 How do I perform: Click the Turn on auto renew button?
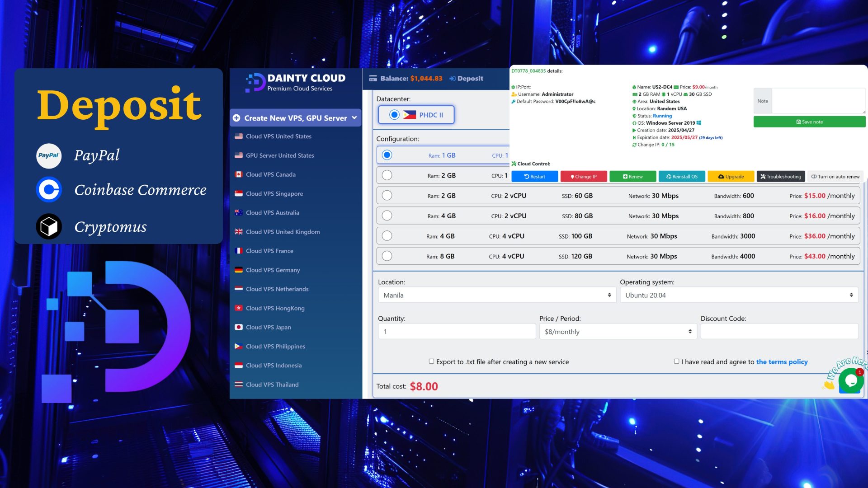pyautogui.click(x=835, y=177)
